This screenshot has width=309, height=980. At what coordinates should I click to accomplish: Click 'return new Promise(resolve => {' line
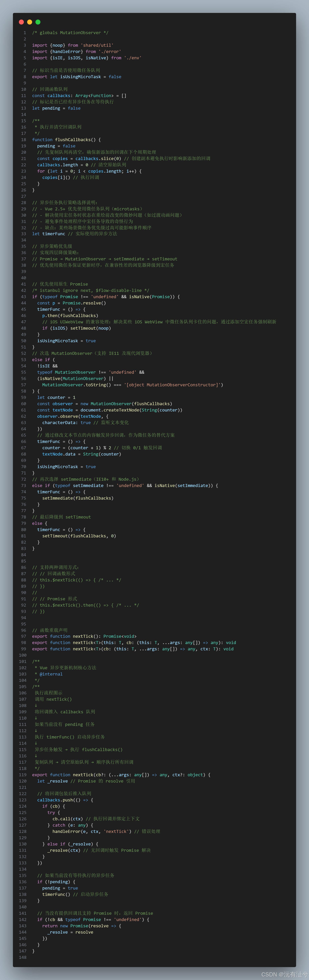tap(82, 926)
